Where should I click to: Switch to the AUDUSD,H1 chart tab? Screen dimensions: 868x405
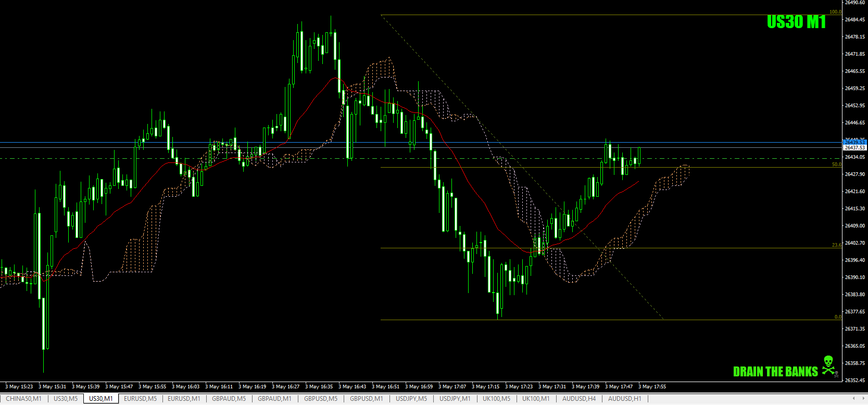(x=624, y=399)
